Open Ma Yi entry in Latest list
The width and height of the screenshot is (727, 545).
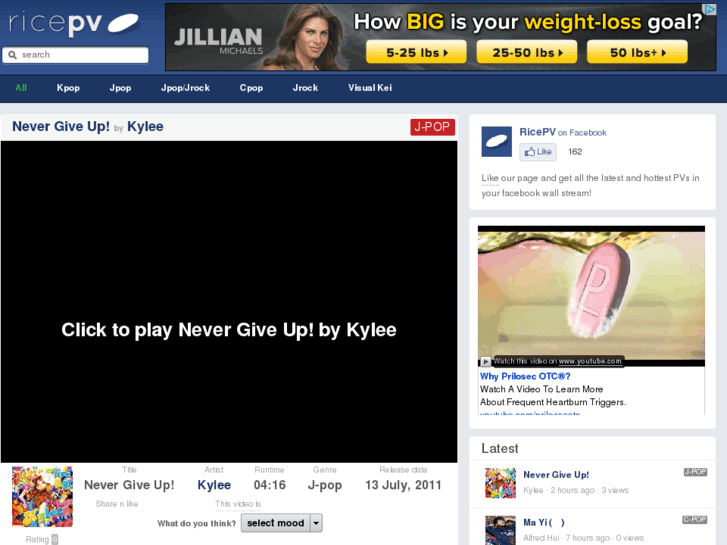click(543, 522)
